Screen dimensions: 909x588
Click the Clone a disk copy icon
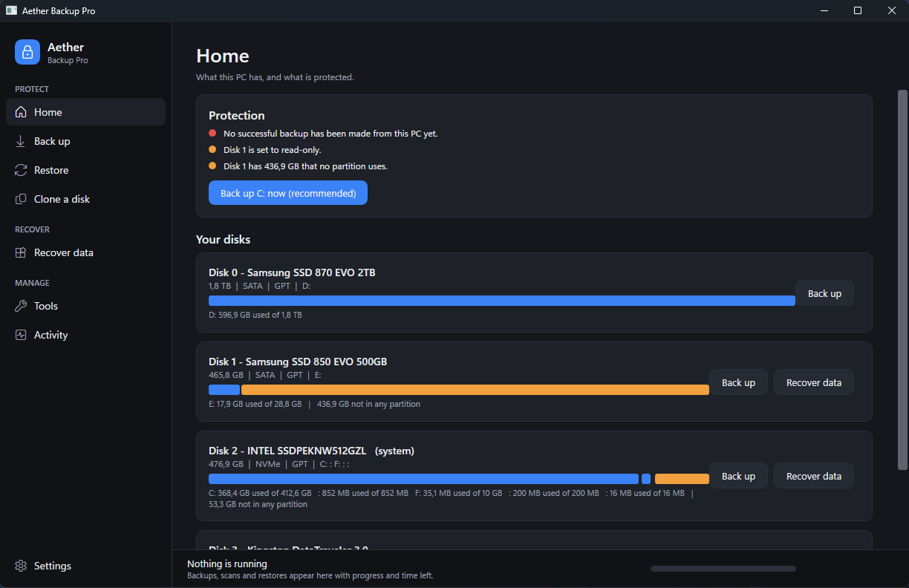21,199
